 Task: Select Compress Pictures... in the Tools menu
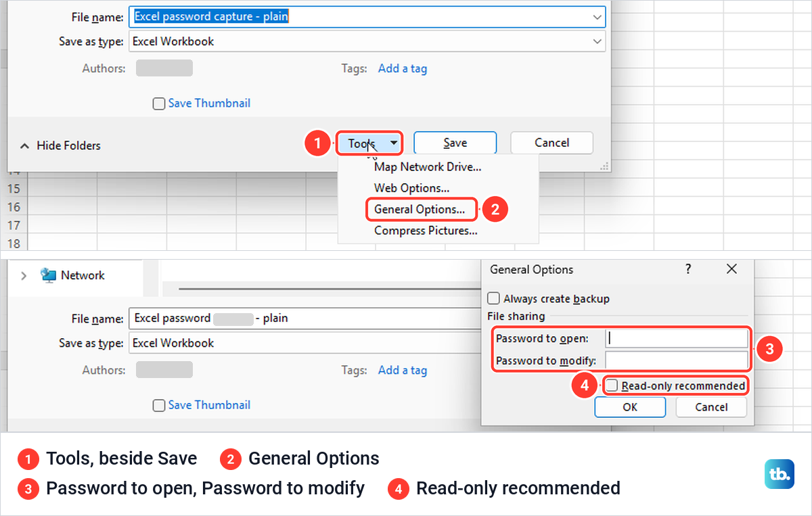click(x=426, y=231)
